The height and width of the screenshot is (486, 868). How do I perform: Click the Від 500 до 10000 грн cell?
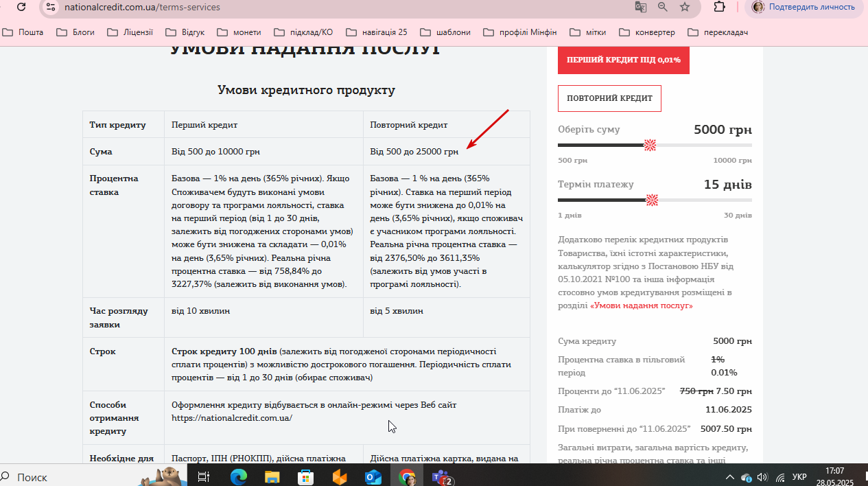(264, 152)
